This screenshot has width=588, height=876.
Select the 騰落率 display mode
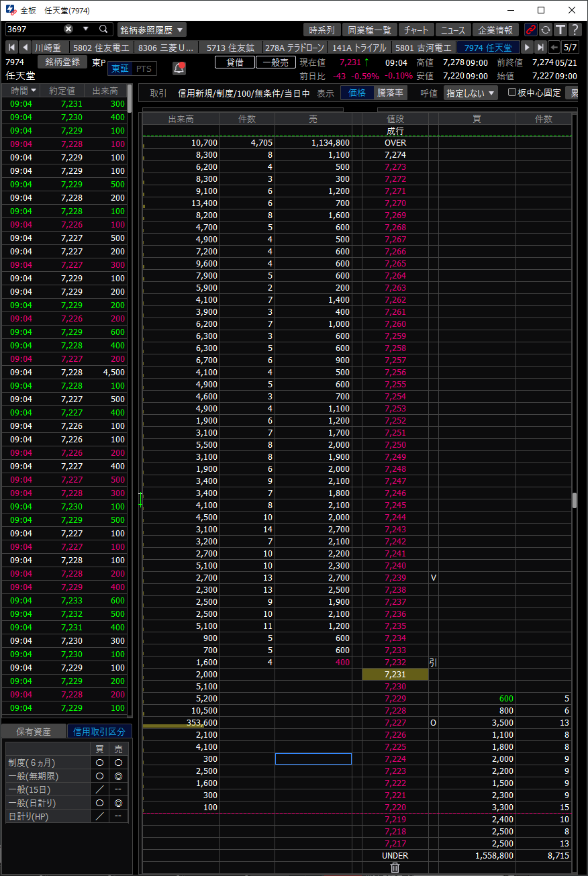pos(390,93)
